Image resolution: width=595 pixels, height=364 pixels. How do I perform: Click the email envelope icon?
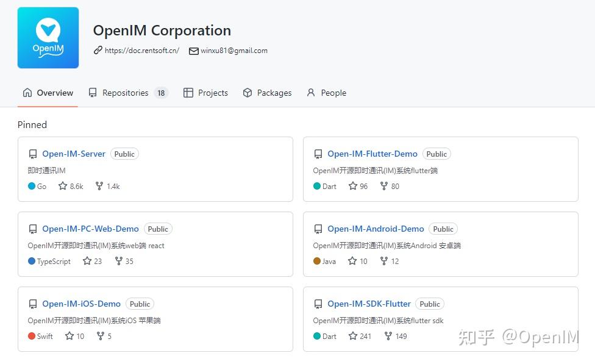(194, 51)
